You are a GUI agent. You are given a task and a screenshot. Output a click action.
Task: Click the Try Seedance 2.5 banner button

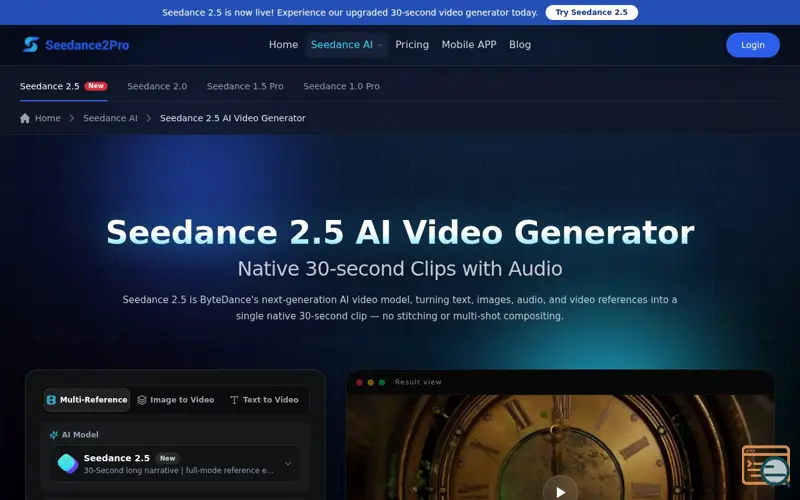591,12
